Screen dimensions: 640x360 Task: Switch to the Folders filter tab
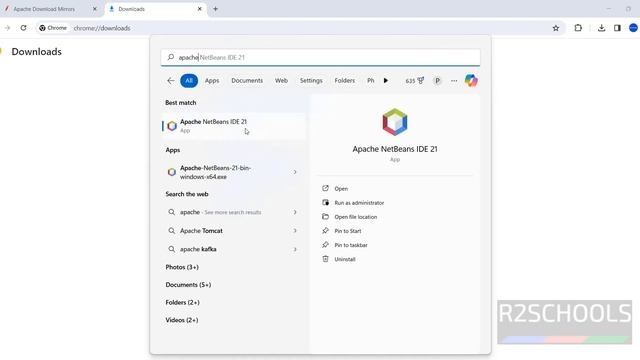(344, 80)
